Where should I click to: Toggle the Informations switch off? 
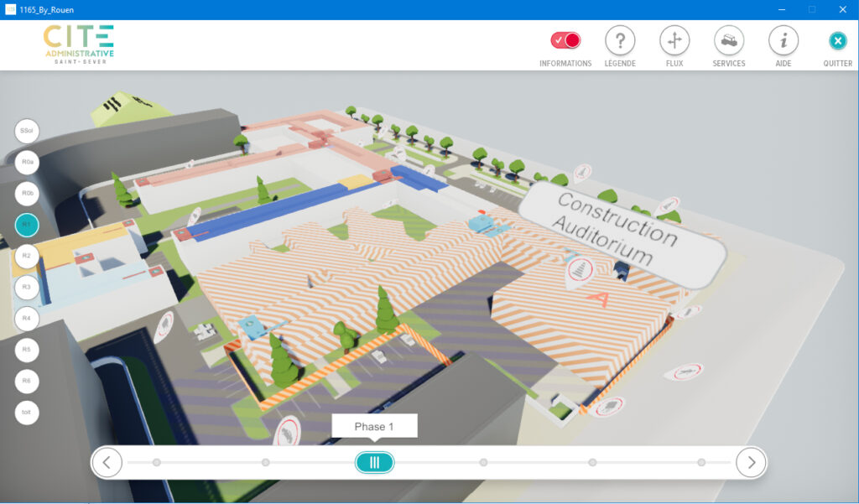565,40
